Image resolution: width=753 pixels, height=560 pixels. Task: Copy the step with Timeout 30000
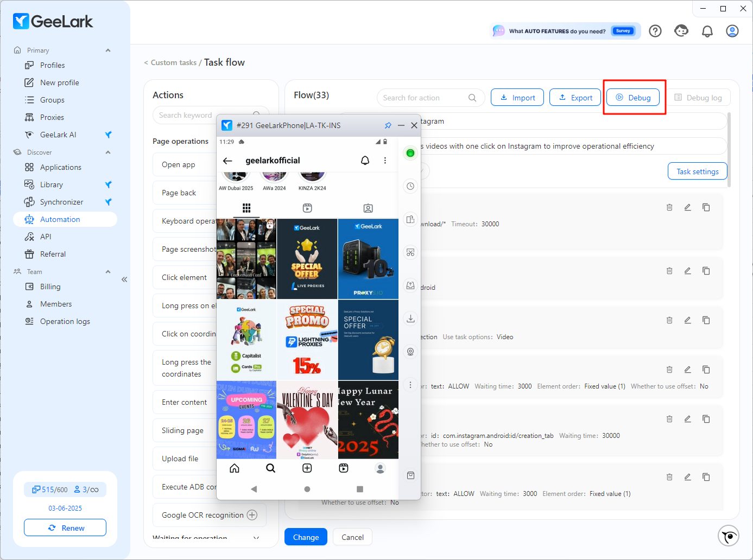(706, 207)
